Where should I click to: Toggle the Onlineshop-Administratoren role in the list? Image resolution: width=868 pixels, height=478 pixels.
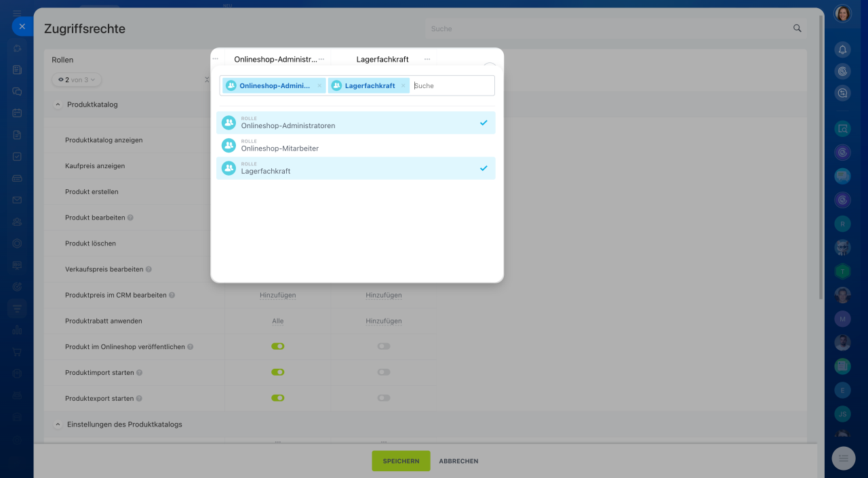tap(356, 123)
